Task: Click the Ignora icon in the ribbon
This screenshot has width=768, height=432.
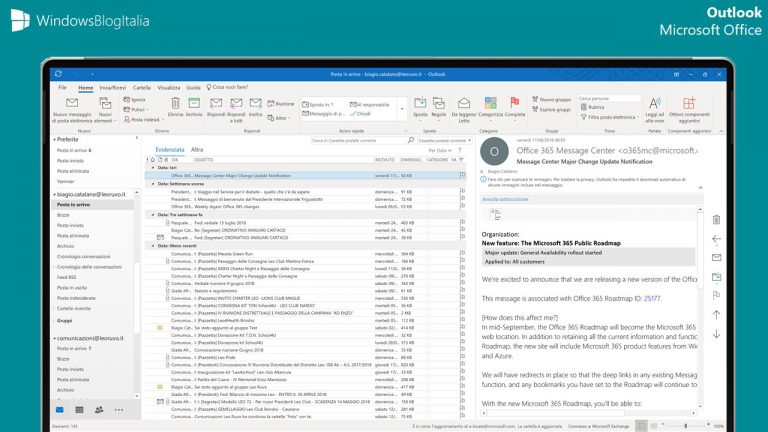Action: [x=127, y=99]
